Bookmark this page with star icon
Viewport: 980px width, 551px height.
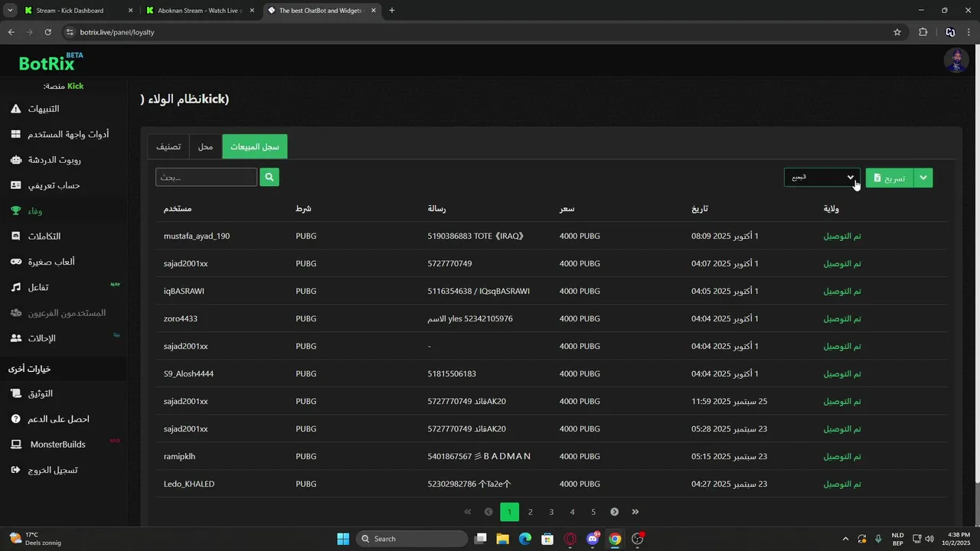pyautogui.click(x=897, y=32)
